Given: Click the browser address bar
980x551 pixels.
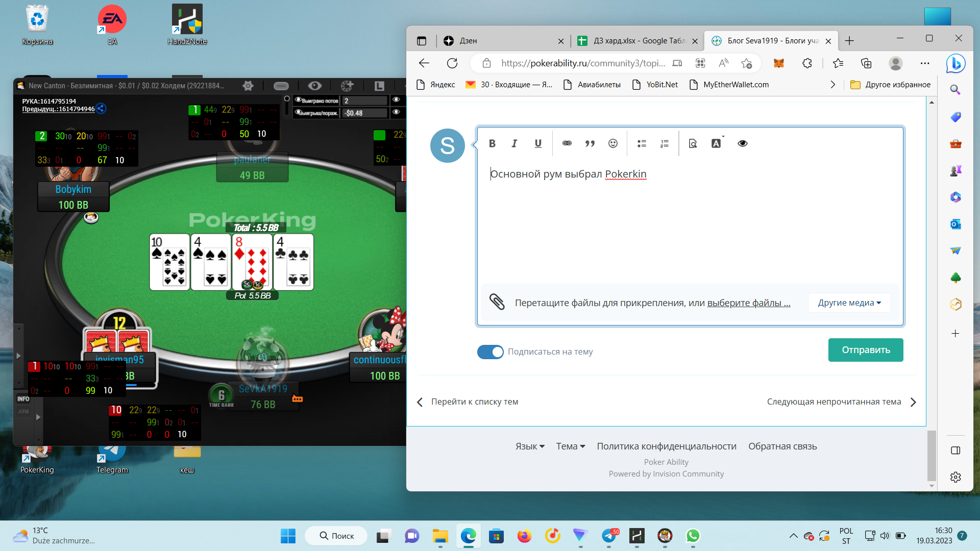Looking at the screenshot, I should (x=583, y=63).
